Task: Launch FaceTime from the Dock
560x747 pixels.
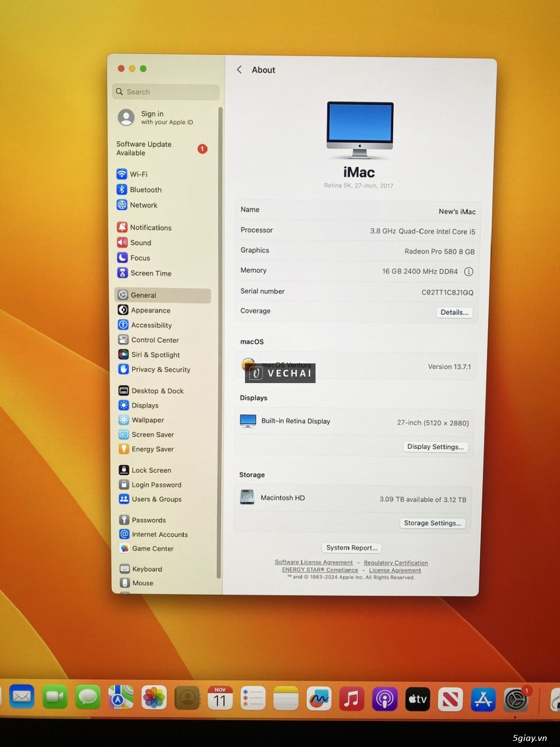Action: pos(55,697)
